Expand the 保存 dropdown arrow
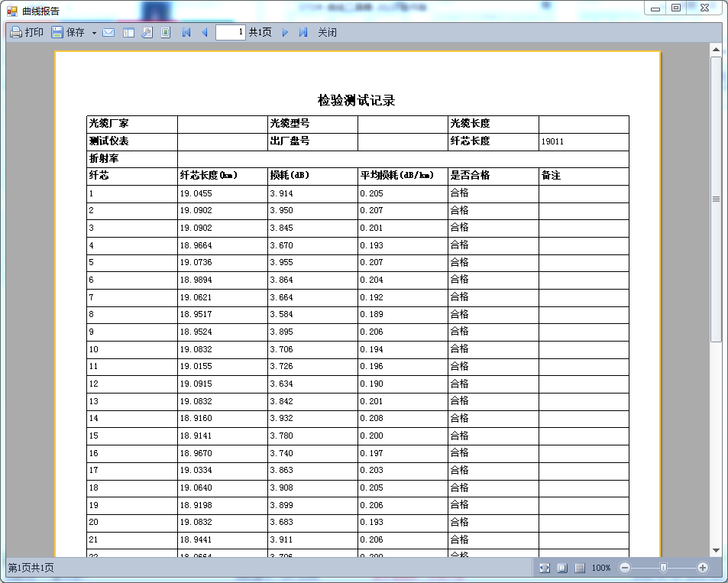The height and width of the screenshot is (583, 728). 94,33
